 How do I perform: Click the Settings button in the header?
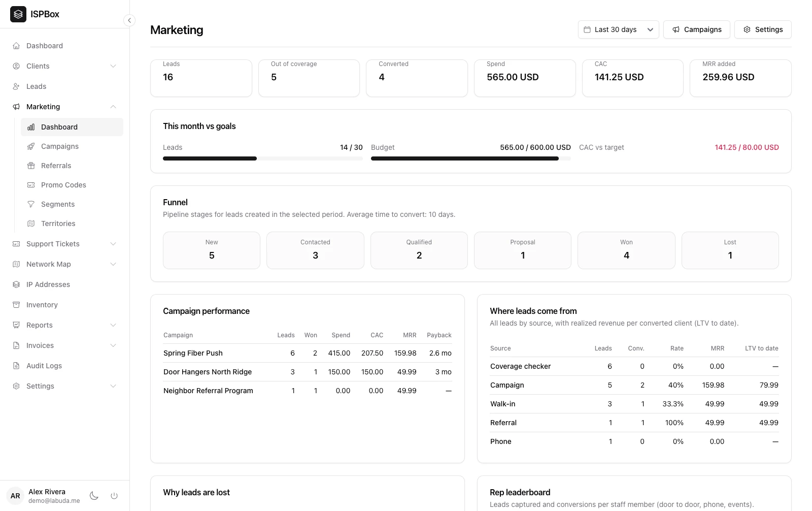[763, 29]
